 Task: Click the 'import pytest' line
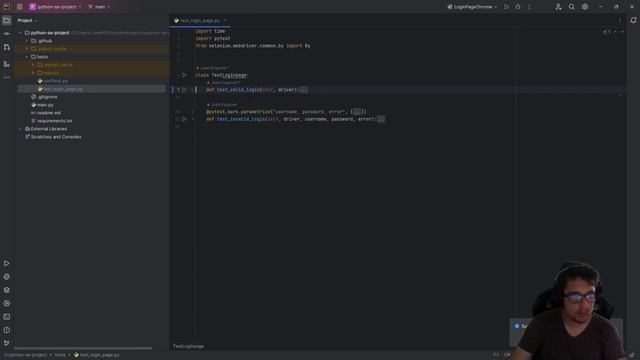point(213,38)
